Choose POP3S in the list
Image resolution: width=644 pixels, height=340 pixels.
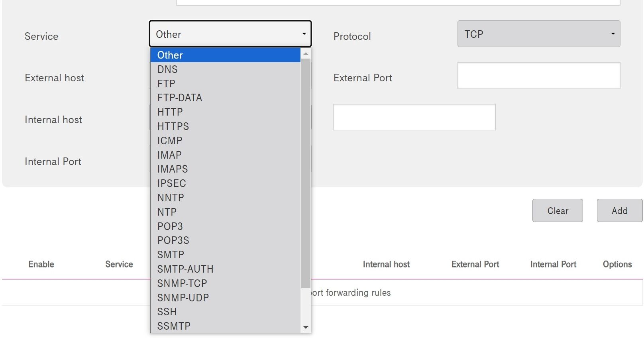coord(173,240)
